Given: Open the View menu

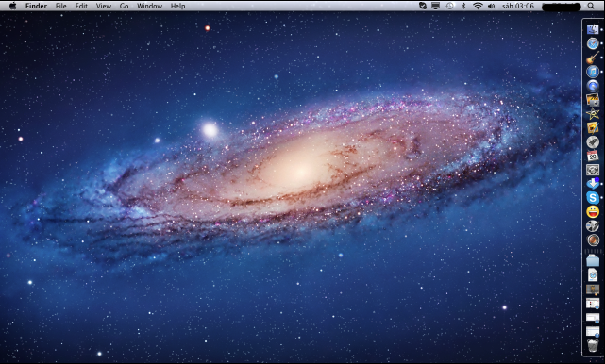Looking at the screenshot, I should point(104,6).
